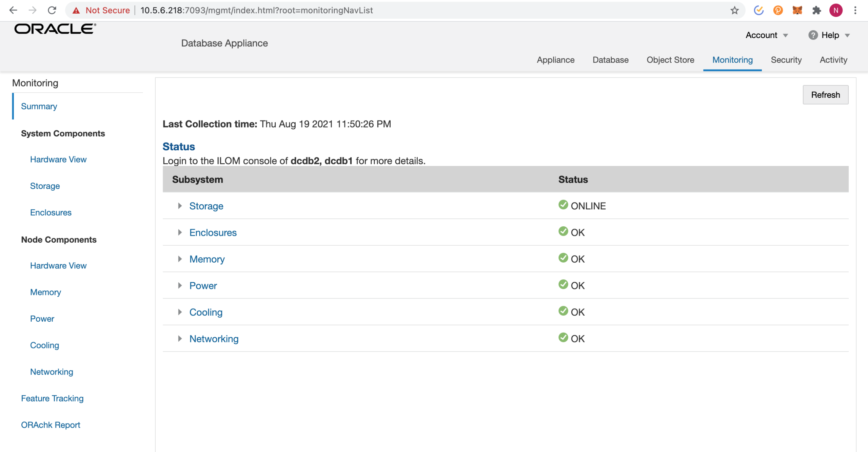
Task: Click Power row green check icon
Action: (x=563, y=284)
